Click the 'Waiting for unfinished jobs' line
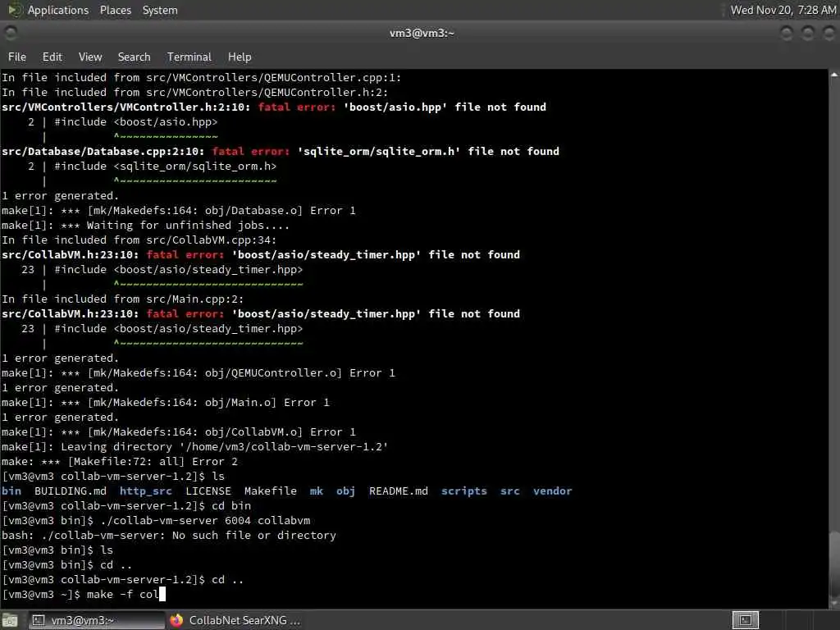 tap(145, 225)
